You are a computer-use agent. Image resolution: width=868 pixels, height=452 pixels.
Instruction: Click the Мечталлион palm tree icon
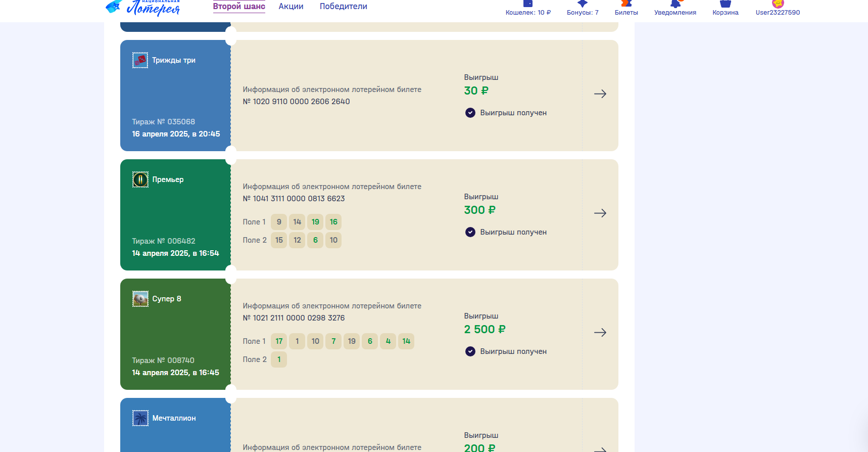point(140,418)
